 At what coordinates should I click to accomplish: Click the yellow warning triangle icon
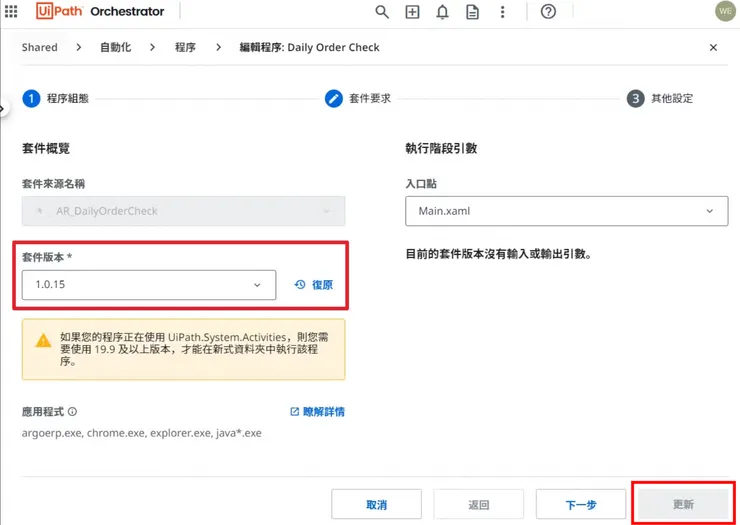tap(43, 340)
